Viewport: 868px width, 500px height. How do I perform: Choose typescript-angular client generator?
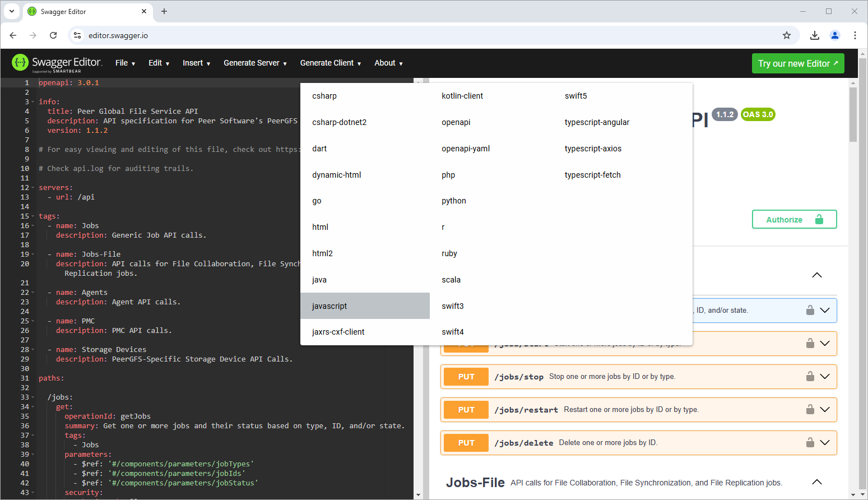pos(597,122)
